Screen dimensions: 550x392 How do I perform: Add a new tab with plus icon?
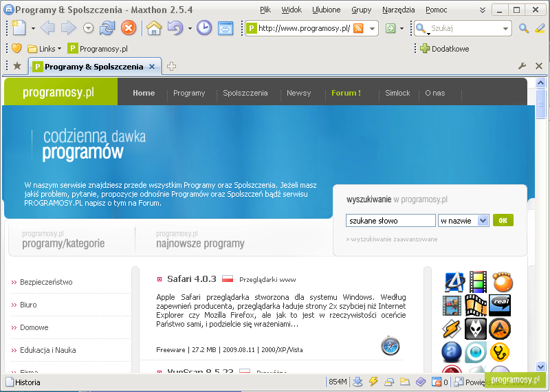pos(171,66)
